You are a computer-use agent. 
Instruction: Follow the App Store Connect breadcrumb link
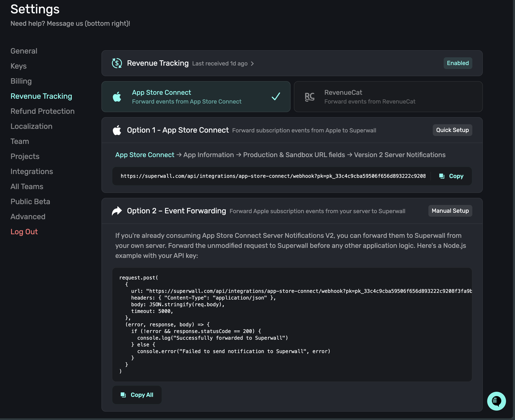pos(145,155)
